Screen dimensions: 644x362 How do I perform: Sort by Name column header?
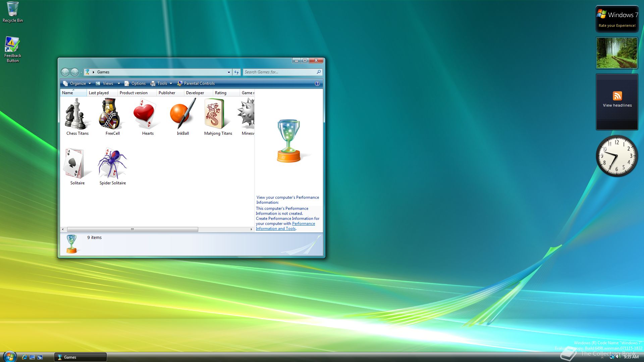pyautogui.click(x=73, y=93)
